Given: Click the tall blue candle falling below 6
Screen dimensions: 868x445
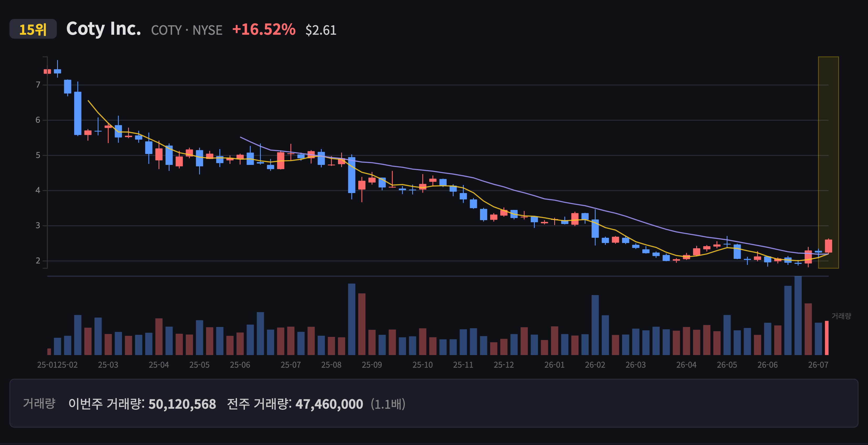Looking at the screenshot, I should (x=78, y=113).
